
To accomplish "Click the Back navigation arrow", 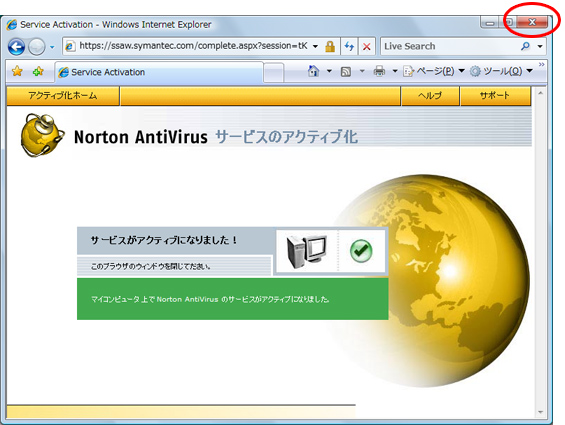I will coord(16,47).
